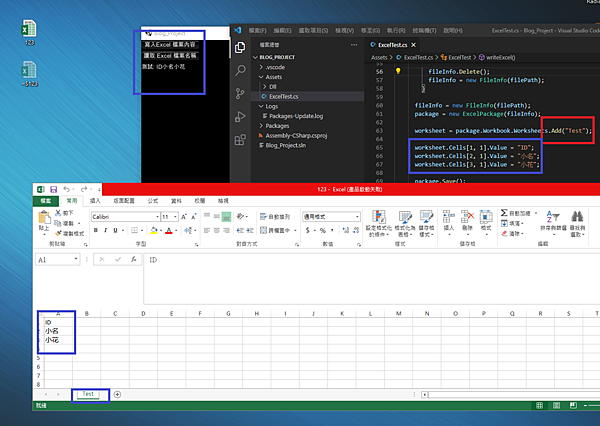Click the write Excel file content button
Image resolution: width=600 pixels, height=426 pixels.
tap(170, 44)
